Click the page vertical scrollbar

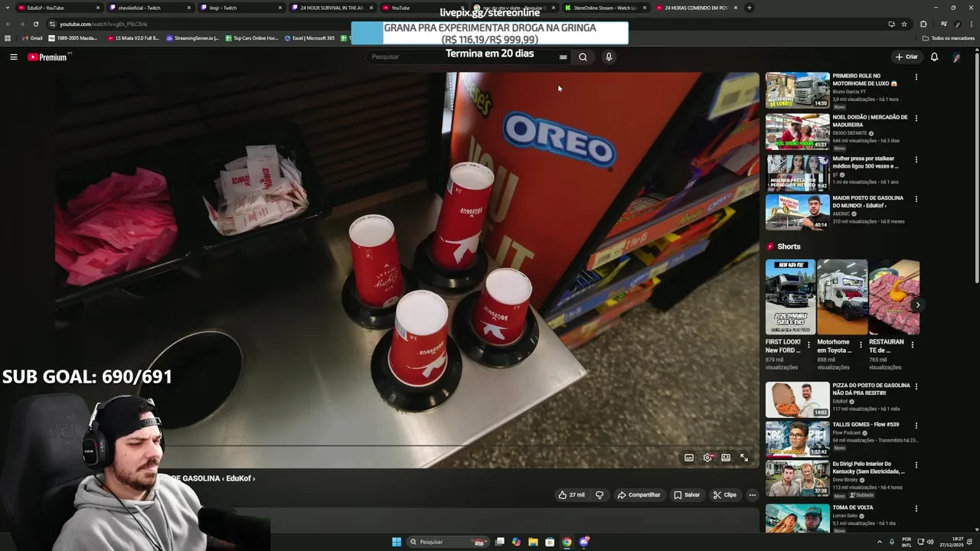[976, 168]
